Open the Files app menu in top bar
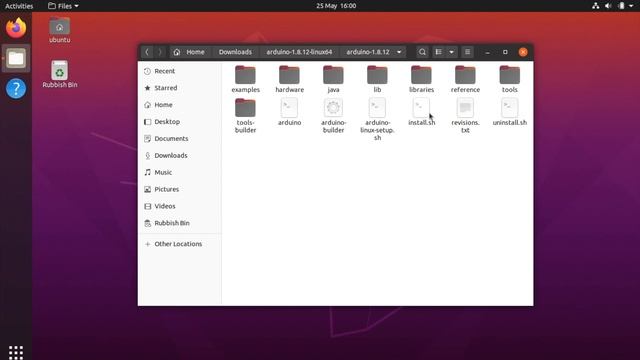640x360 pixels. (63, 6)
